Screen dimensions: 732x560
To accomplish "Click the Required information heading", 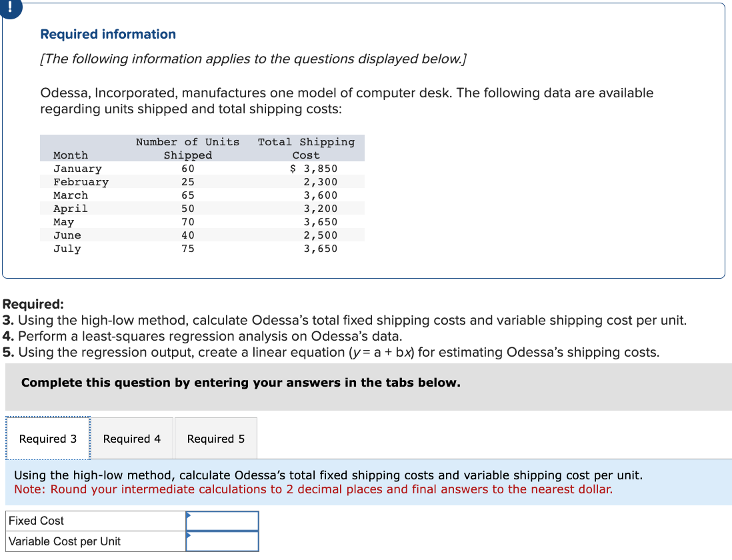I will coord(107,34).
